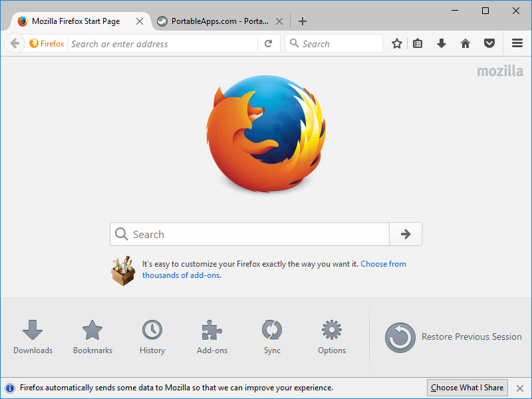532x399 pixels.
Task: Open a new tab with plus button
Action: (303, 21)
